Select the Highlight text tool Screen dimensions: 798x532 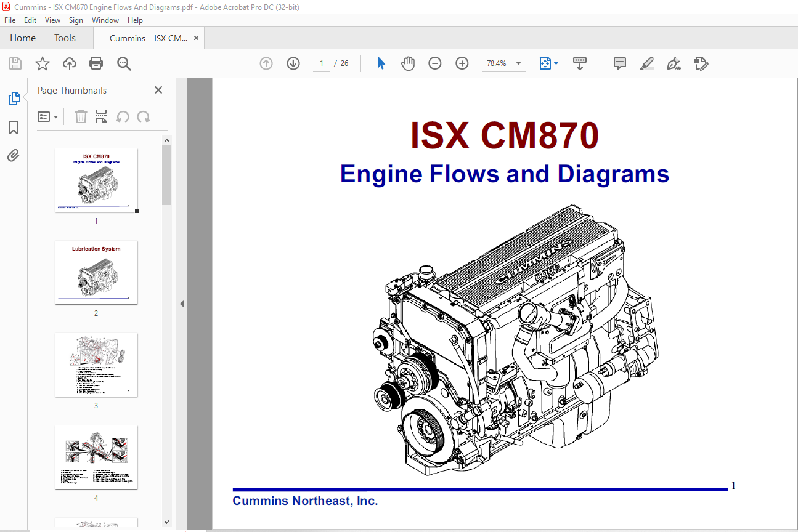coord(647,63)
